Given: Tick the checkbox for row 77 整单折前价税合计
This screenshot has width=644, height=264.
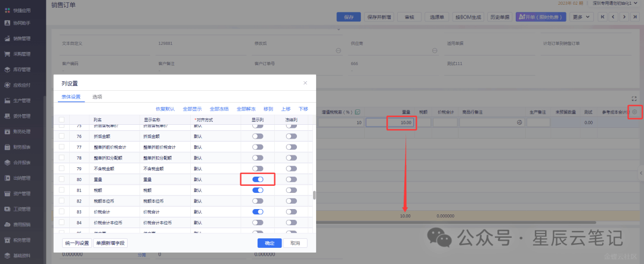Looking at the screenshot, I should tap(61, 147).
